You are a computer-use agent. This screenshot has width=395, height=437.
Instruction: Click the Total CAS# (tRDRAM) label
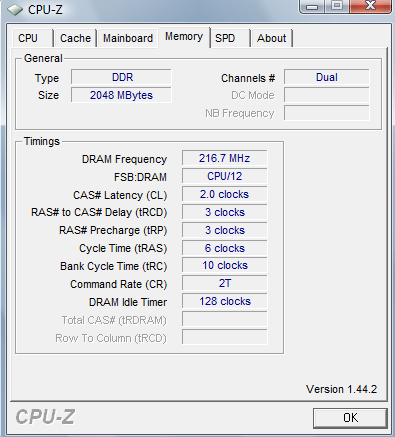114,321
